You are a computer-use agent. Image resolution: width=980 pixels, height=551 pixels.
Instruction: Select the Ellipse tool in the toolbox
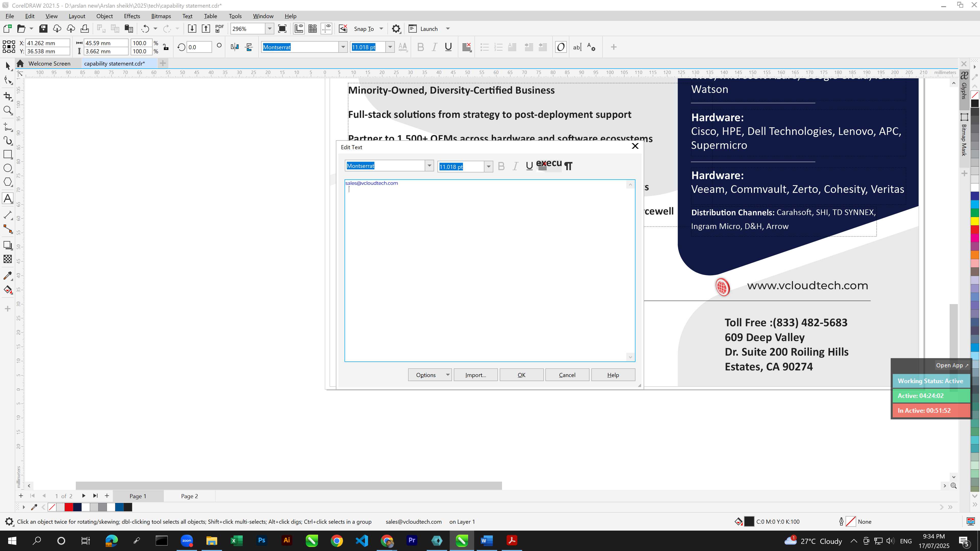click(x=8, y=168)
